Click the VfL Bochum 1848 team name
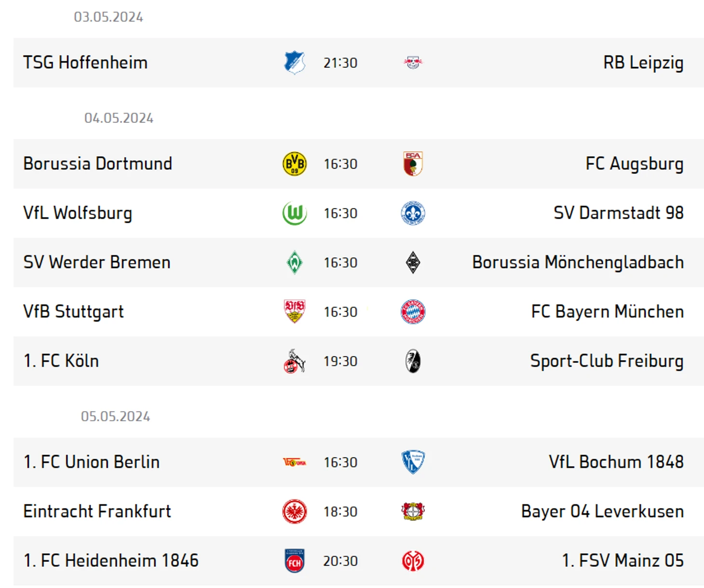Screen dimensions: 704x588 [x=616, y=462]
